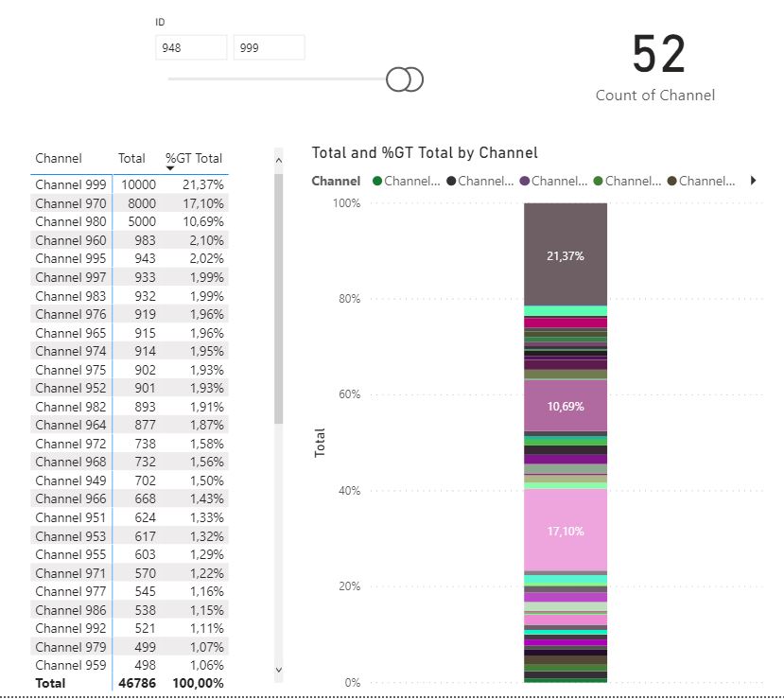The width and height of the screenshot is (784, 699).
Task: Select the Channel 980 row
Action: (x=130, y=221)
